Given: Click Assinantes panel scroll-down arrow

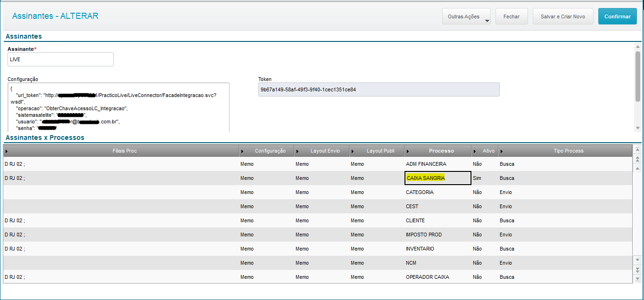Looking at the screenshot, I should (x=637, y=128).
